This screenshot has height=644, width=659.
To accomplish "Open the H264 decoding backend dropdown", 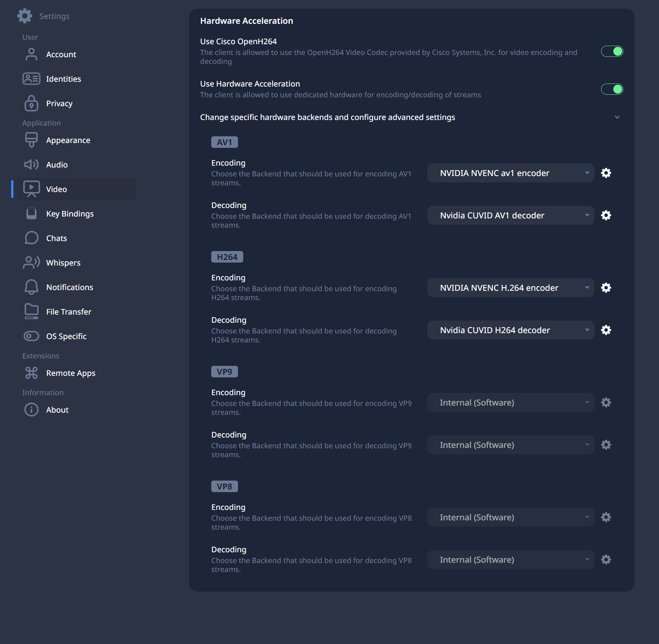I will pos(510,330).
